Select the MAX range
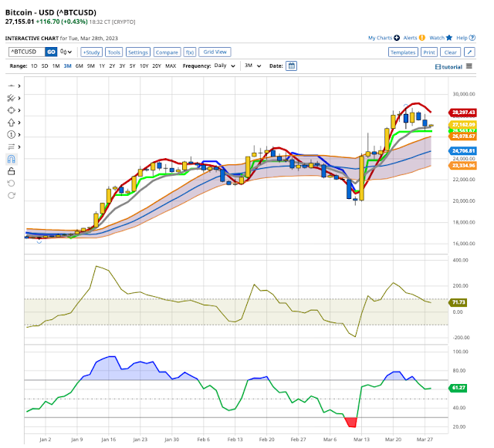494x448 pixels. [x=171, y=66]
